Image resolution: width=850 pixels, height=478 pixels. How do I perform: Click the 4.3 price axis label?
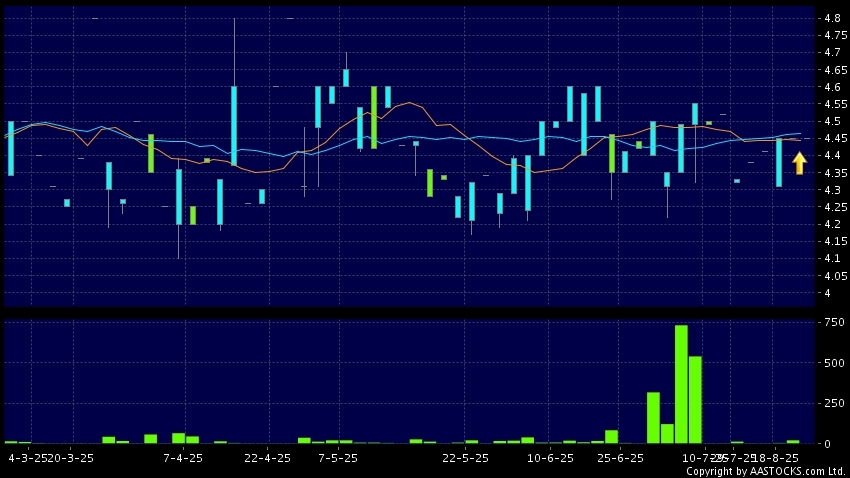click(832, 190)
